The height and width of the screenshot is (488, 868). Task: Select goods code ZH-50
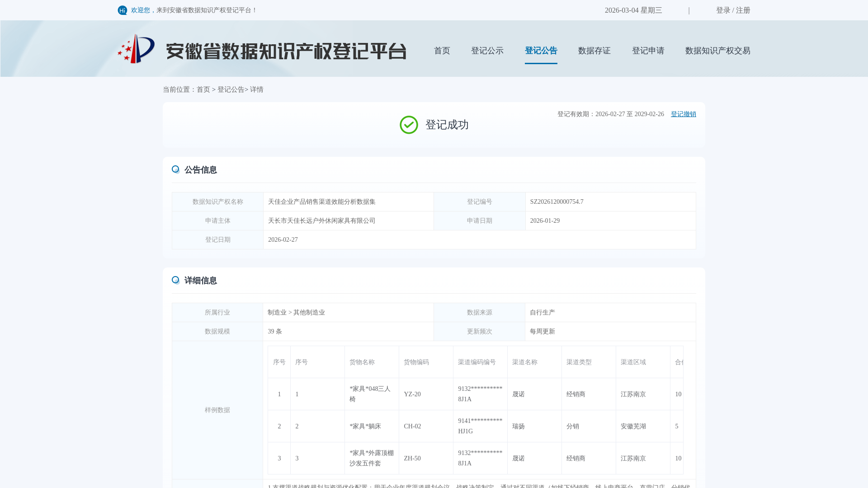coord(412,459)
